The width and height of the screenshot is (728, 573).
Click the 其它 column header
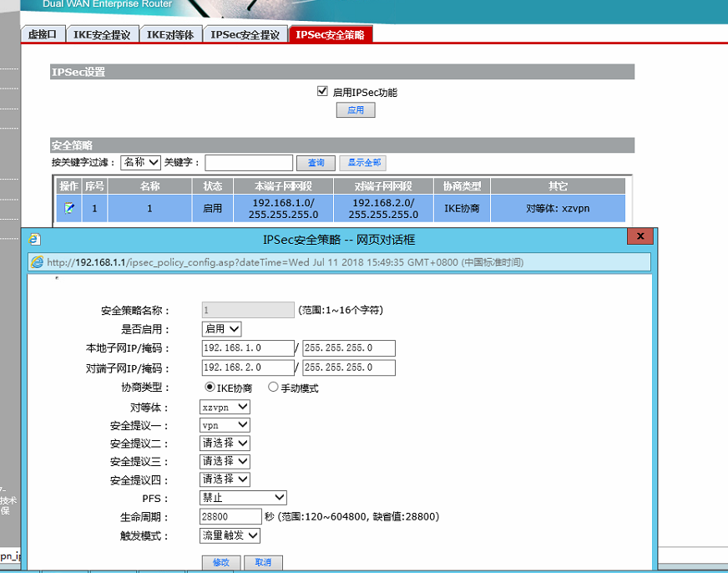point(558,186)
